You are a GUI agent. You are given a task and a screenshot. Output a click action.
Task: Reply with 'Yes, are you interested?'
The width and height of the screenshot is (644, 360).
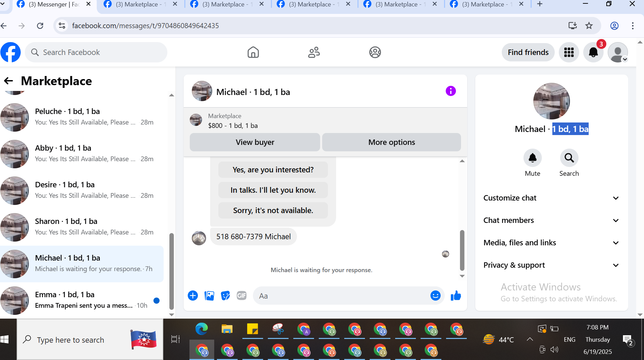click(x=273, y=170)
